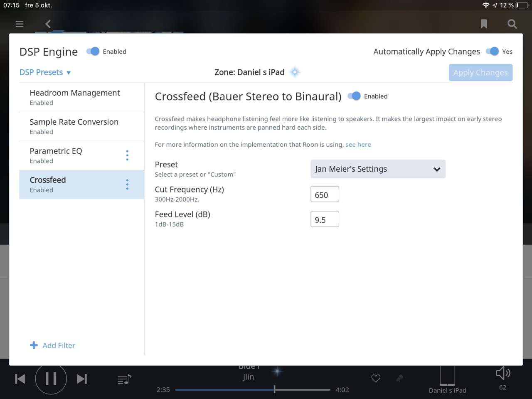Expand the DSP Presets dropdown
Viewport: 532px width, 399px height.
click(x=45, y=72)
